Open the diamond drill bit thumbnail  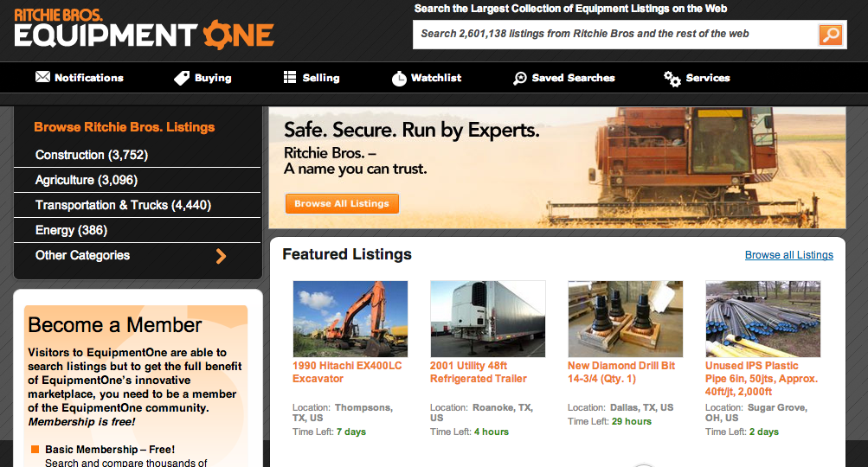[x=626, y=319]
